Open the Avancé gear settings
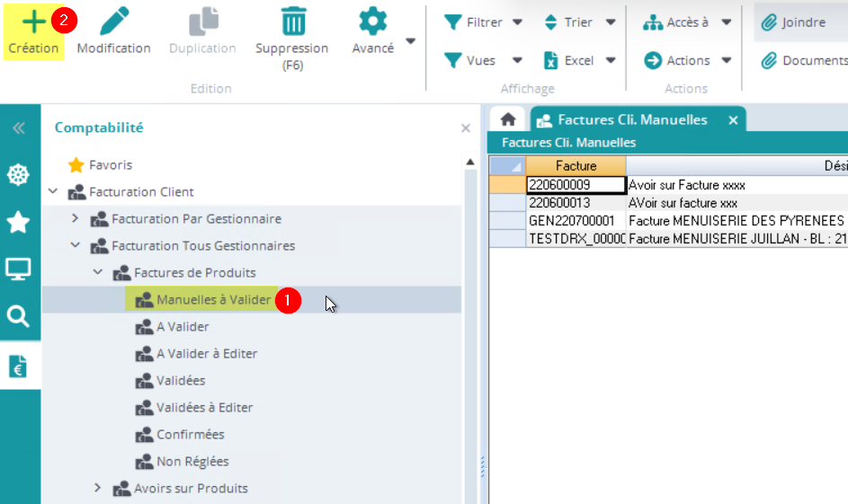 tap(372, 22)
